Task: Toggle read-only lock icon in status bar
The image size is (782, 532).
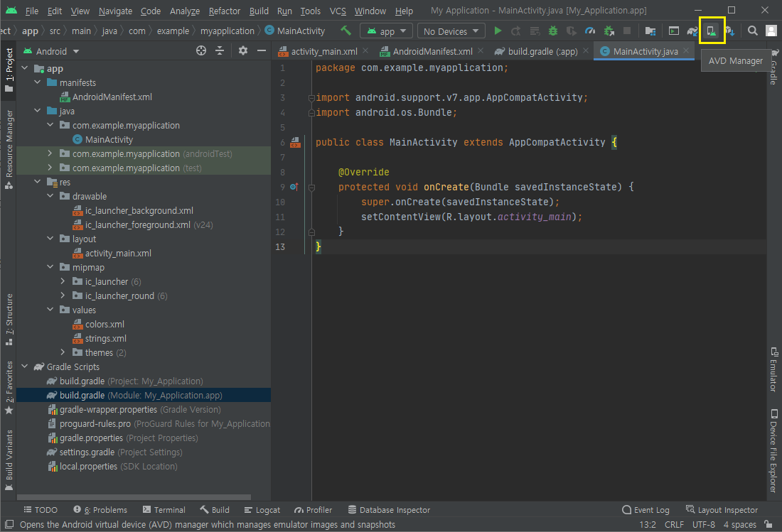Action: [x=768, y=524]
